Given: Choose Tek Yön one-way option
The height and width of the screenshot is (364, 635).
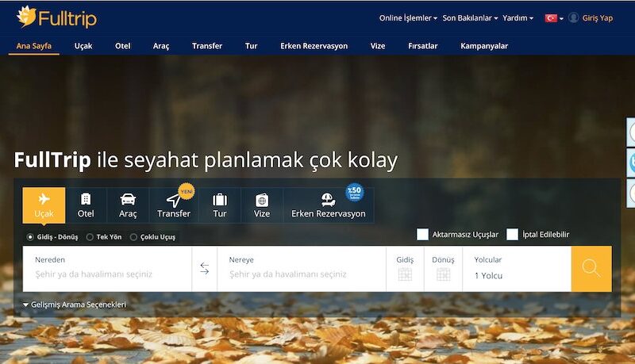Looking at the screenshot, I should tap(104, 237).
